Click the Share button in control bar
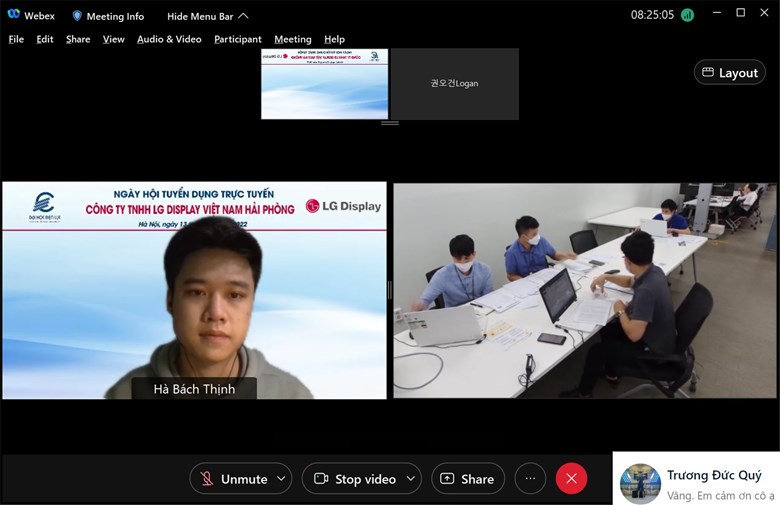Viewport: 780px width, 505px height. click(x=467, y=479)
